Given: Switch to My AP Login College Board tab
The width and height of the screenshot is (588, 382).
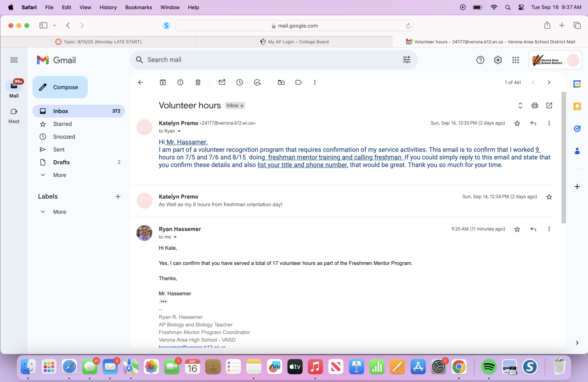Looking at the screenshot, I should tap(294, 42).
